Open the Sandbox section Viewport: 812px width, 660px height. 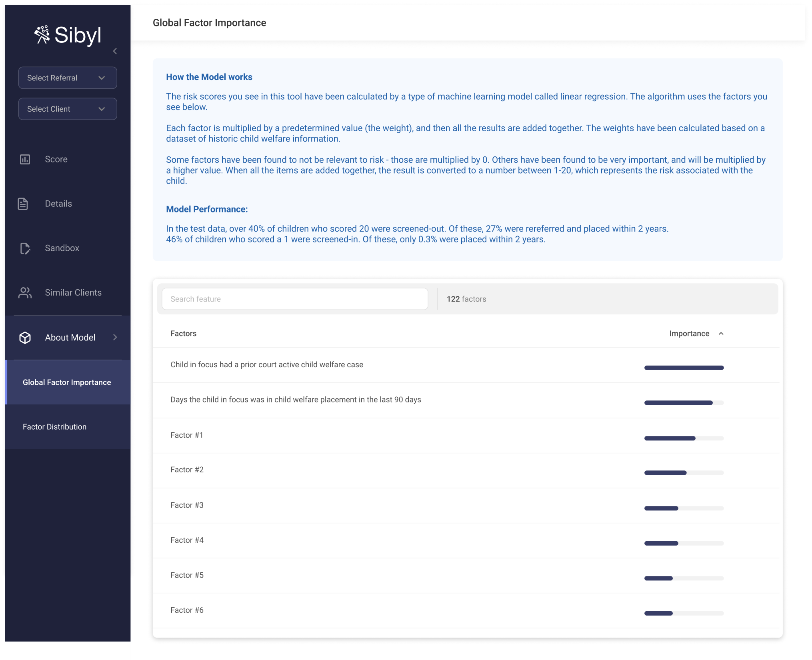68,248
